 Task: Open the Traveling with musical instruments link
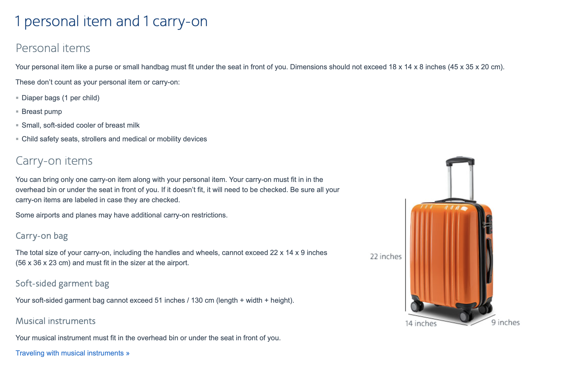pos(72,353)
